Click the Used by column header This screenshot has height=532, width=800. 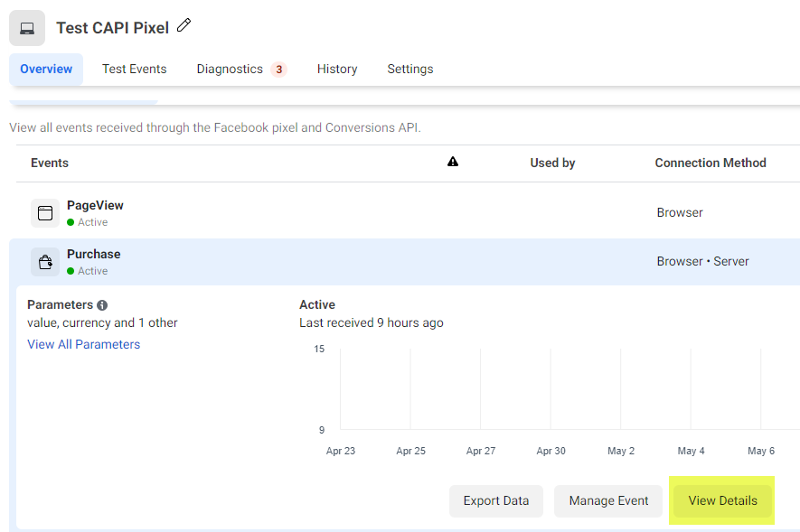click(552, 163)
